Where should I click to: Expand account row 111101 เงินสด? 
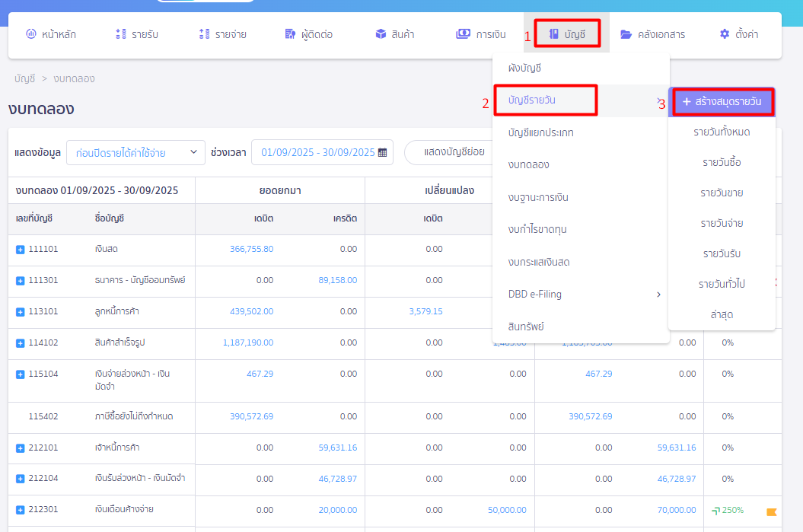tap(20, 250)
